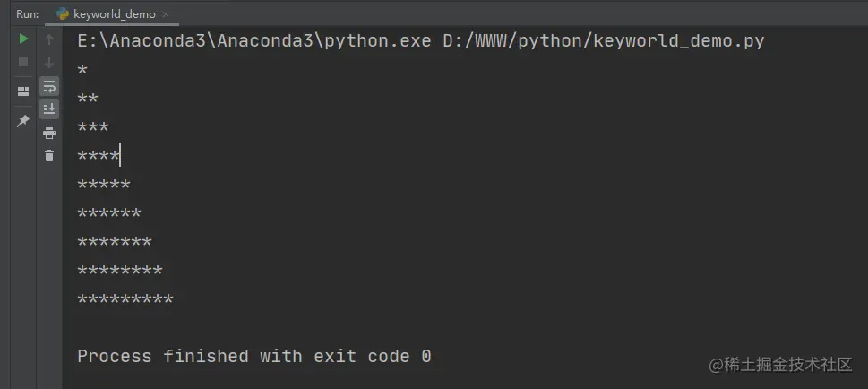Rerun keyworld_demo with the green play icon

click(23, 39)
